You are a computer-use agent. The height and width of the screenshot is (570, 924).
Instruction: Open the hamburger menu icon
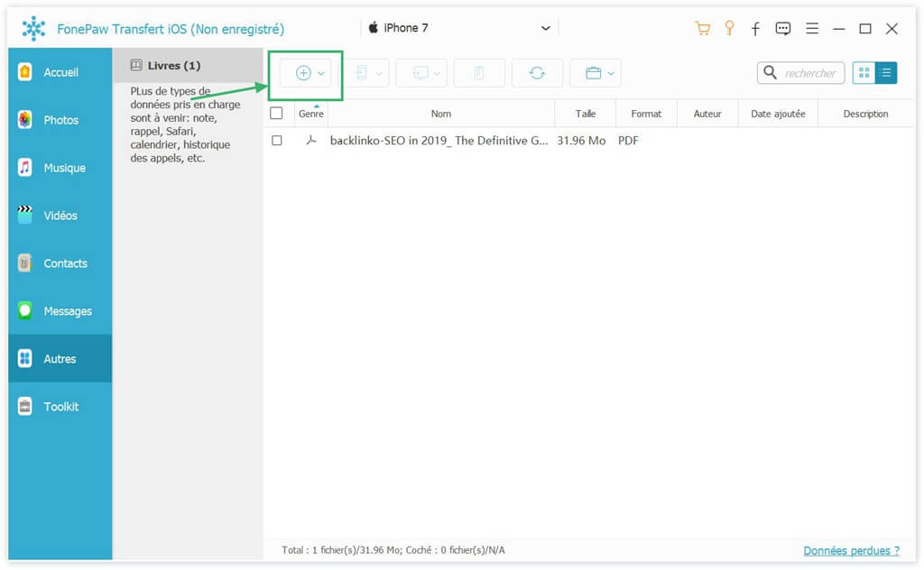(x=812, y=28)
